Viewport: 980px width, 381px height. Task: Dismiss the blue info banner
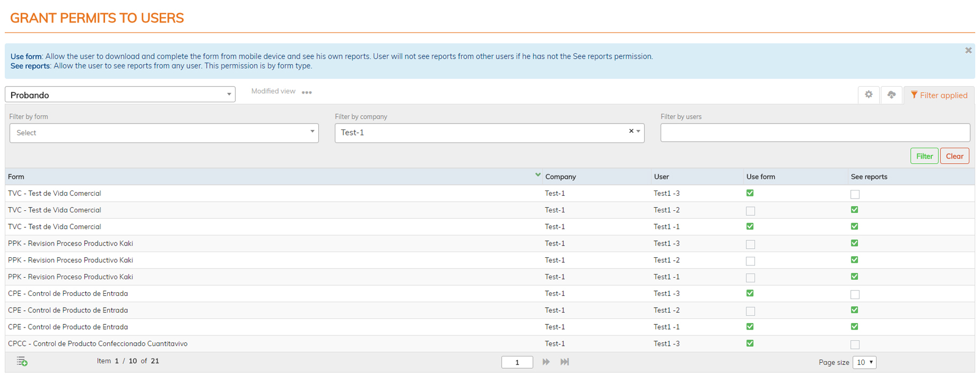(x=968, y=50)
